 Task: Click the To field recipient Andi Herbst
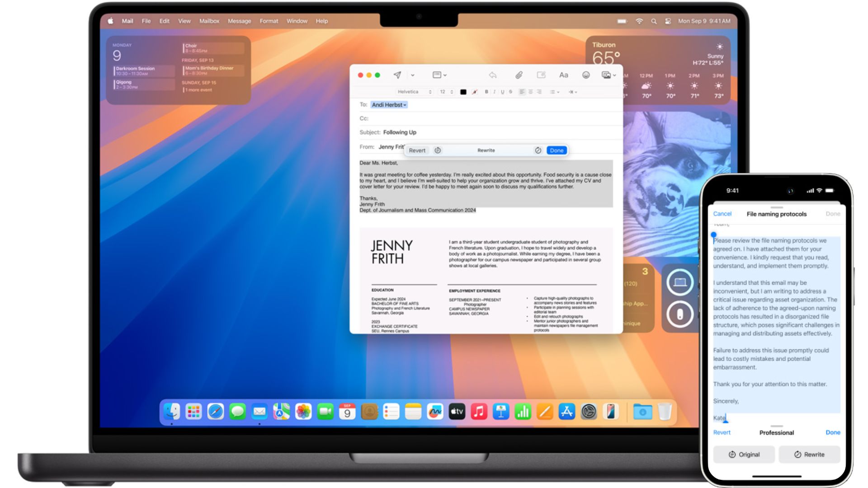[x=389, y=105]
